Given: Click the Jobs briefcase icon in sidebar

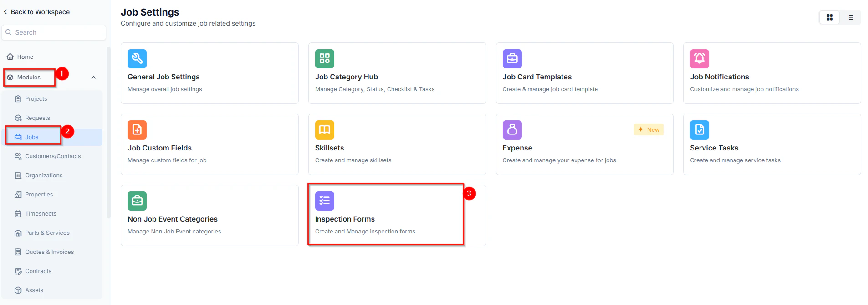Looking at the screenshot, I should 18,137.
